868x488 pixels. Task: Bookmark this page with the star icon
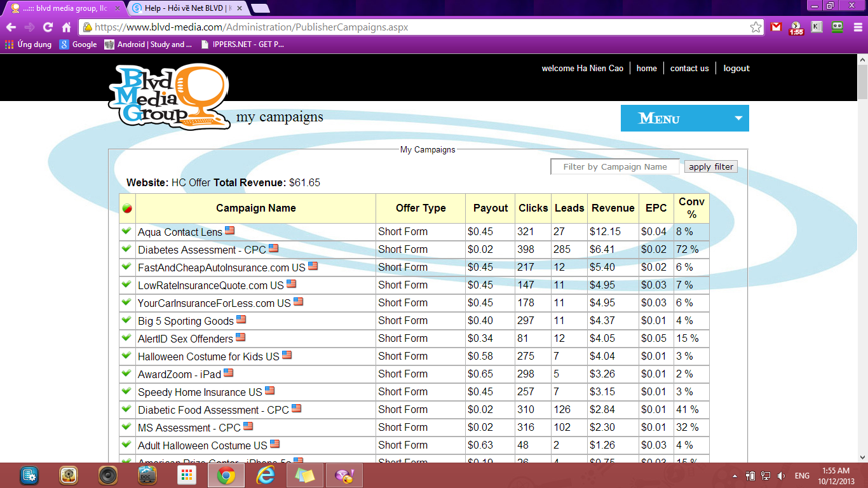[756, 27]
